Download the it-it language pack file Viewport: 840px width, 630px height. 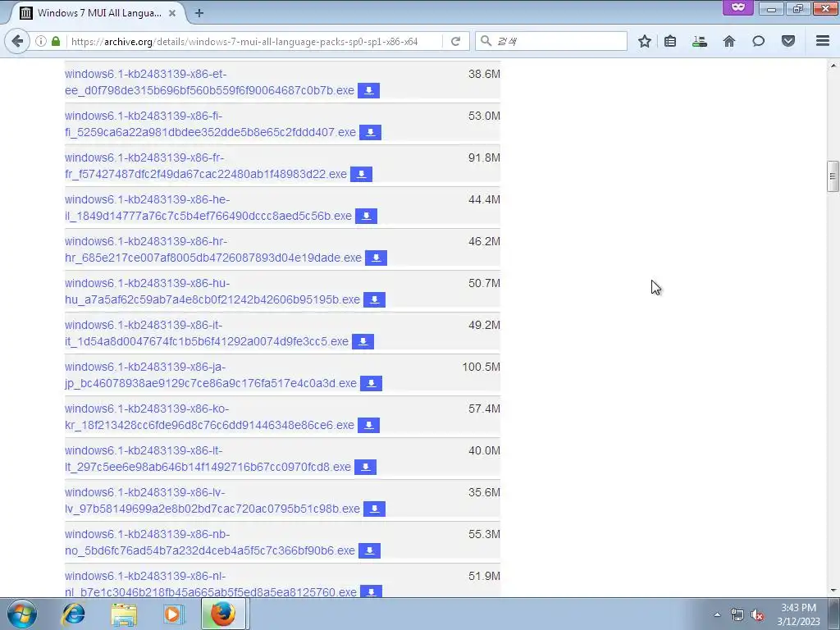363,341
